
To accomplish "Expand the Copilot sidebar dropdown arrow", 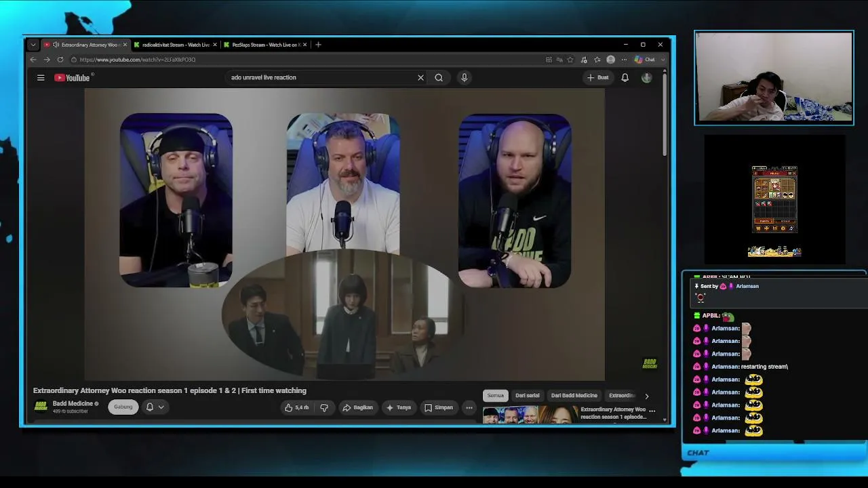I will pos(663,60).
